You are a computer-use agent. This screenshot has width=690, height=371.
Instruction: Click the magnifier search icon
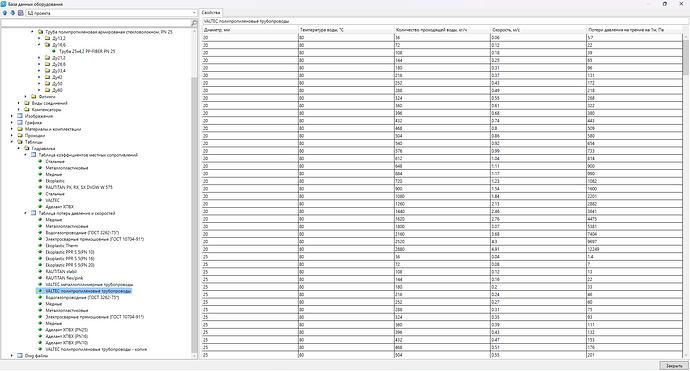click(x=194, y=22)
